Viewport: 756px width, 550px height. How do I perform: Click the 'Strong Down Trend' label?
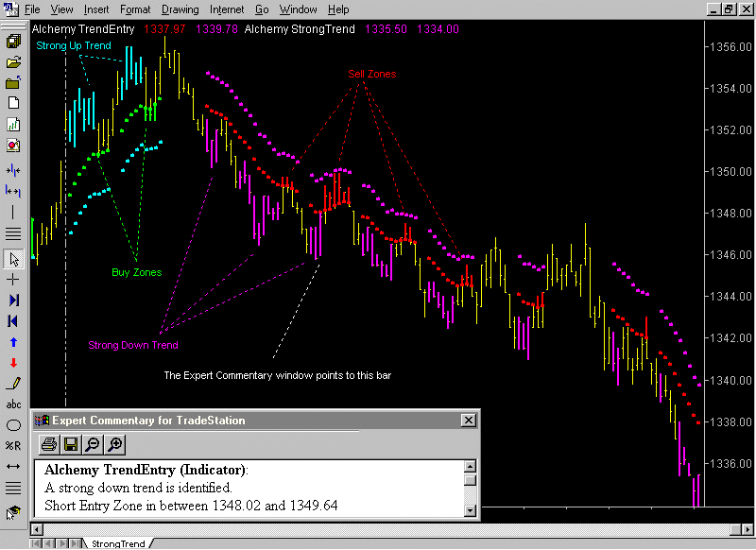pos(133,345)
